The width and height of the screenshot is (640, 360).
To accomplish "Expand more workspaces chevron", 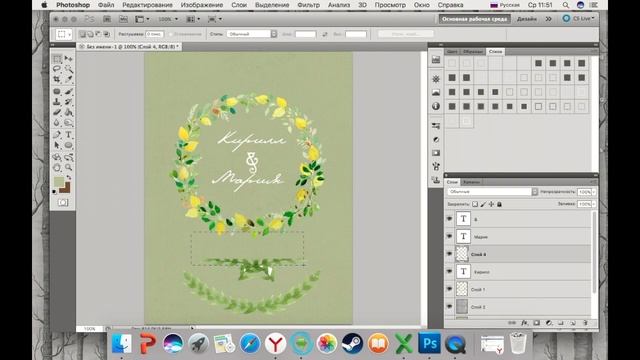I will [x=549, y=19].
